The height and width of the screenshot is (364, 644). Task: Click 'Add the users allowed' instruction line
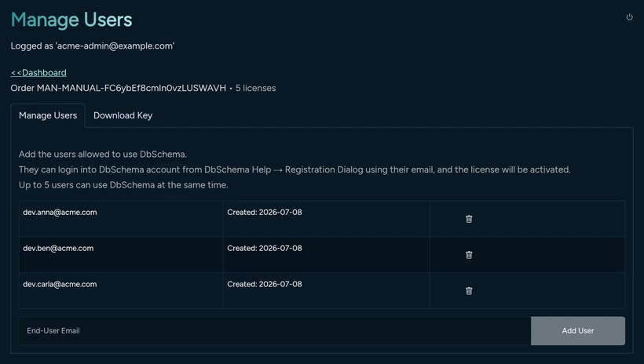click(x=103, y=155)
